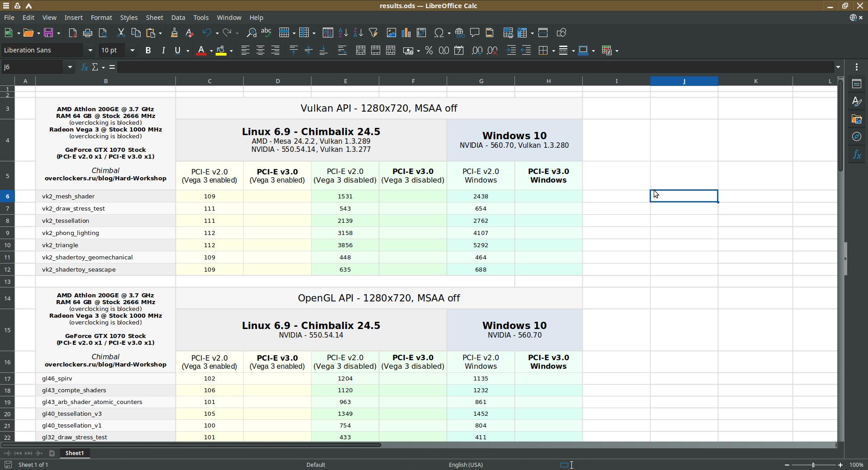Click the formula input line
The image size is (868, 470).
475,67
